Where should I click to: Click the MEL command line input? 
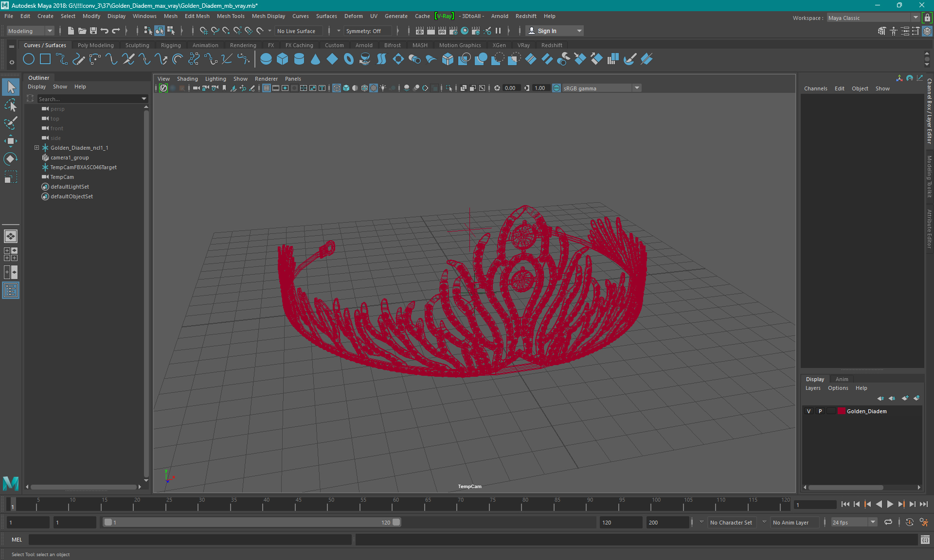(x=190, y=540)
